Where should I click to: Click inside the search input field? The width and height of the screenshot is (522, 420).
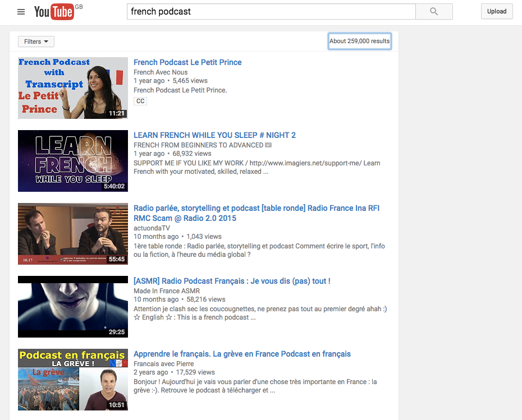(x=269, y=10)
